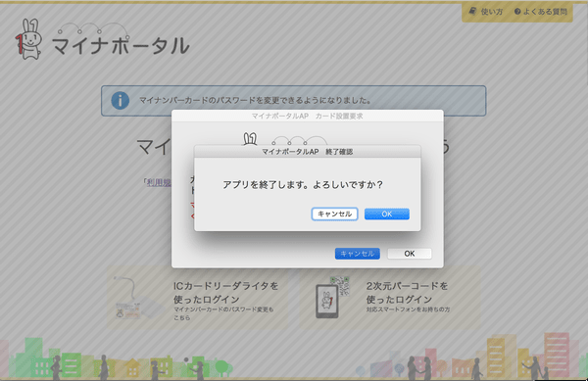Open the 使い方 guide link
The height and width of the screenshot is (381, 588).
tap(487, 12)
